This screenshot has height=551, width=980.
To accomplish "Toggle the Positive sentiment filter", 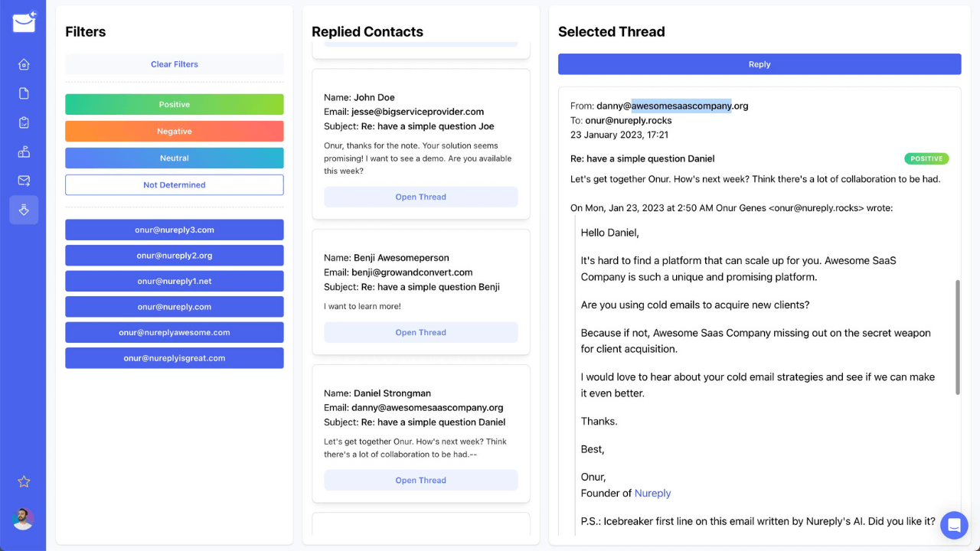I will [175, 105].
